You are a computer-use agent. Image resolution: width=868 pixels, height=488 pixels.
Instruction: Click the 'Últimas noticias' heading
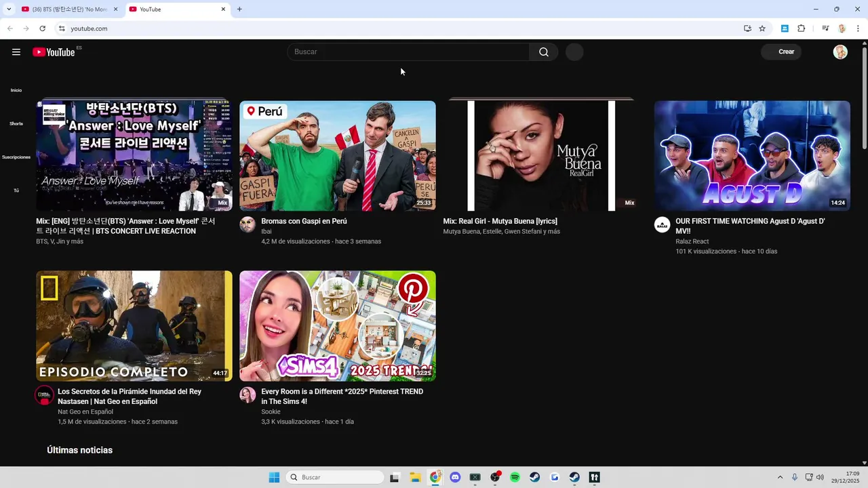pyautogui.click(x=80, y=450)
